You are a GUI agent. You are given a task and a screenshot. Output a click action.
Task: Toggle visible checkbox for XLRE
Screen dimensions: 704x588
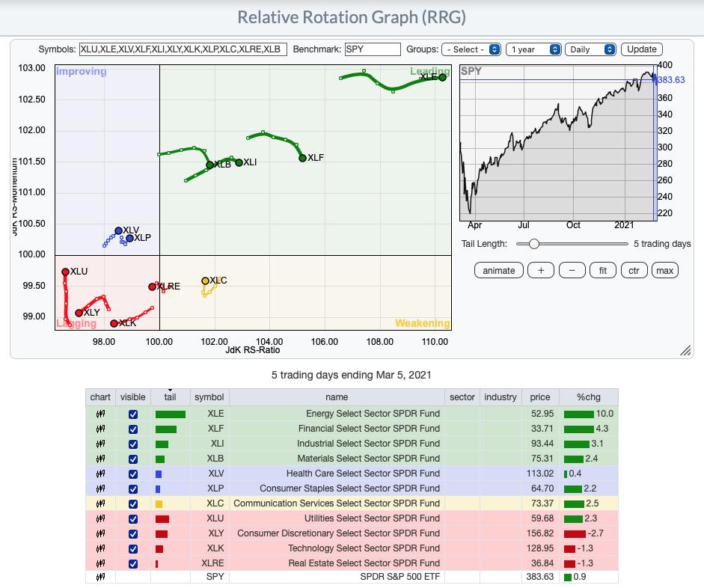(x=133, y=564)
